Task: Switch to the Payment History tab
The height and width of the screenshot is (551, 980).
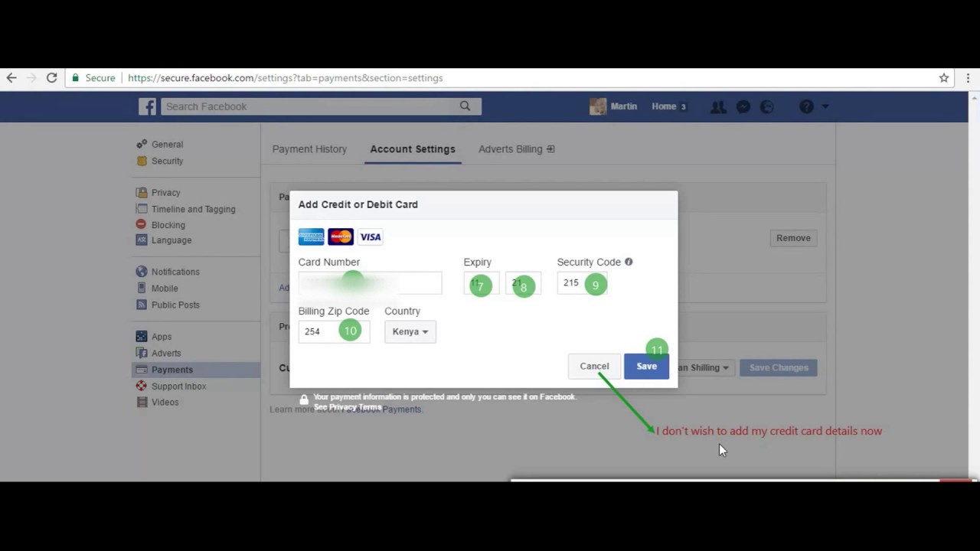Action: pyautogui.click(x=309, y=149)
